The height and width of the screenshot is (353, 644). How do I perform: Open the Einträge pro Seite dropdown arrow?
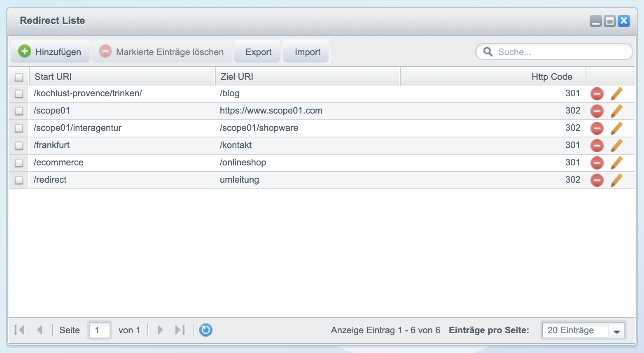point(616,330)
